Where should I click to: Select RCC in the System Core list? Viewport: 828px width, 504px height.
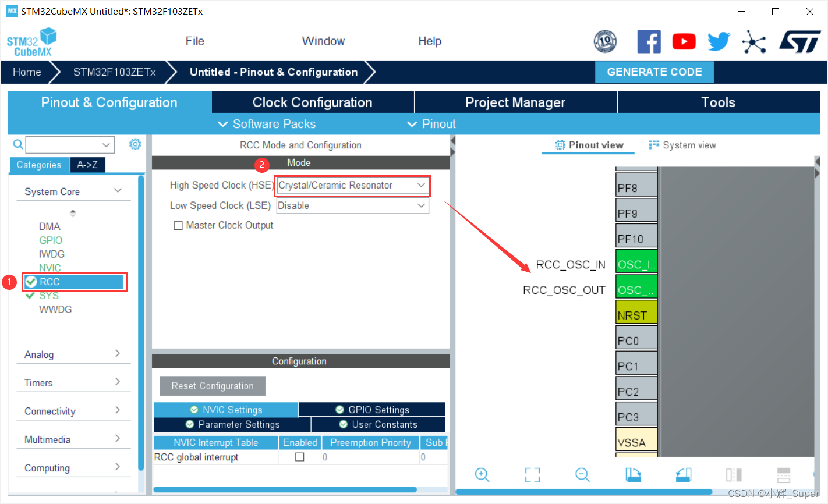74,282
